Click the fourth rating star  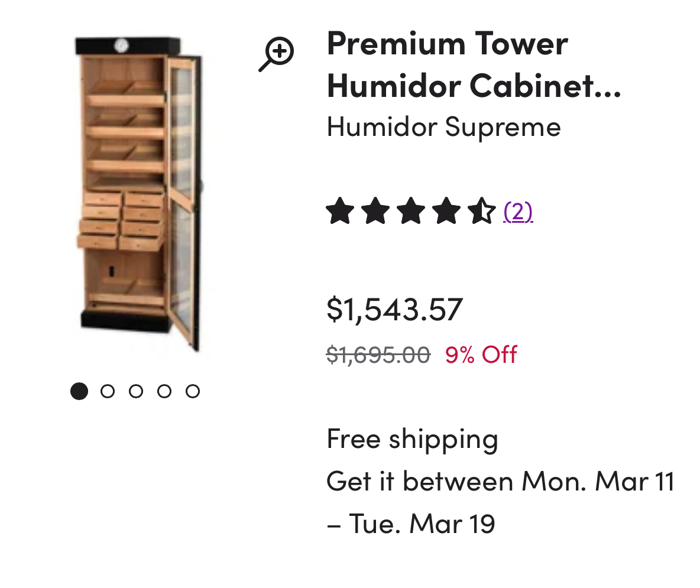tap(446, 210)
